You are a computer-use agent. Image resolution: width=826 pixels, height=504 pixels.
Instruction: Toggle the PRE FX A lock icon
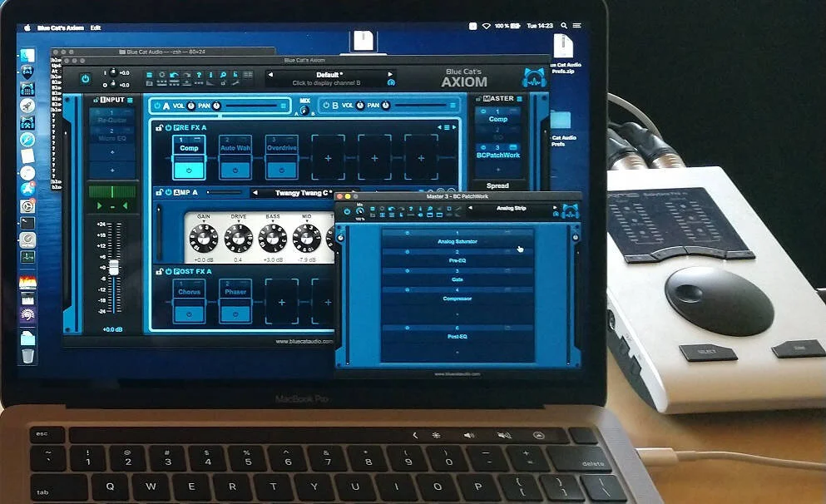coord(159,128)
